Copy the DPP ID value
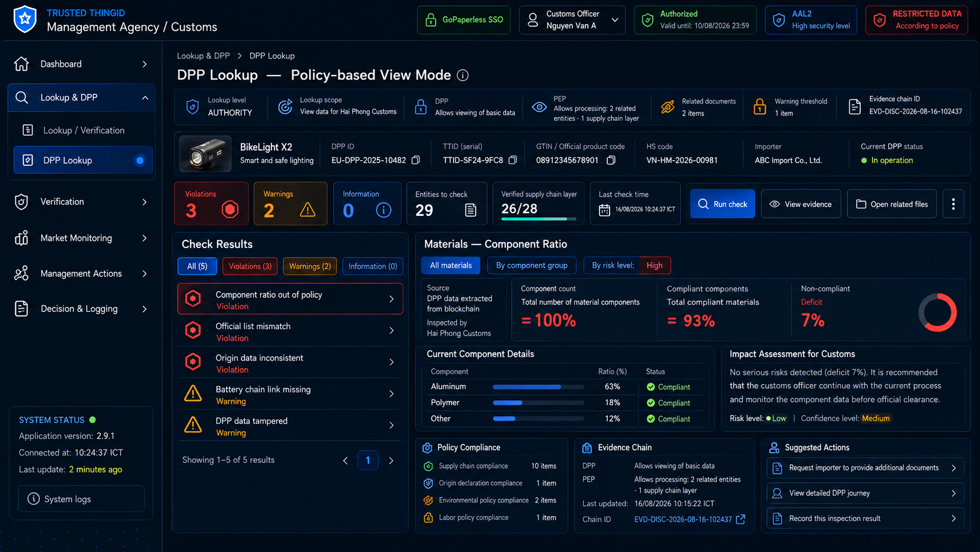This screenshot has width=980, height=552. point(416,160)
